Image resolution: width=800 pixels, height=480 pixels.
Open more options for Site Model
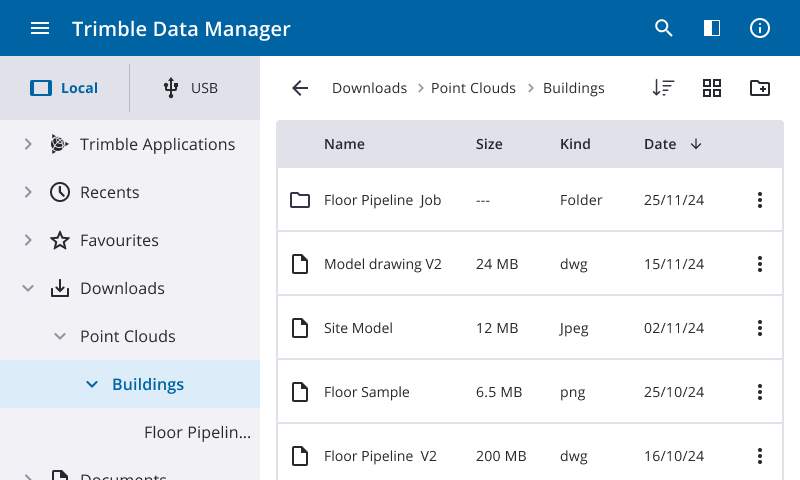pyautogui.click(x=760, y=328)
